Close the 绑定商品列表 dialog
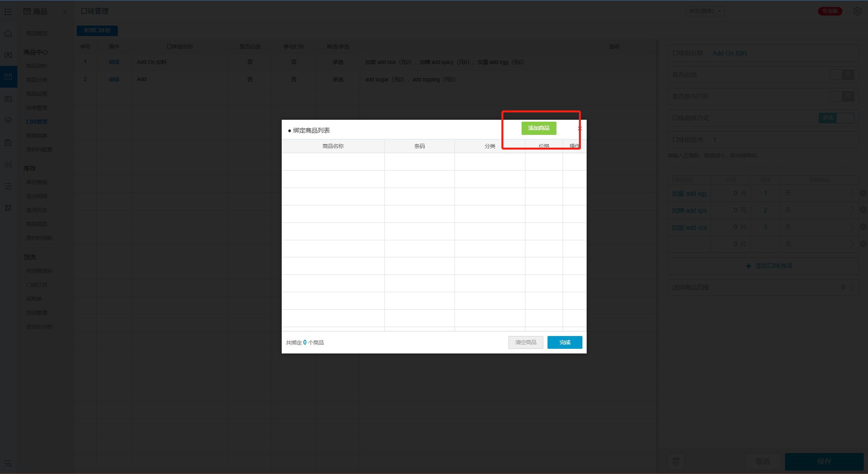This screenshot has height=474, width=868. pyautogui.click(x=580, y=128)
